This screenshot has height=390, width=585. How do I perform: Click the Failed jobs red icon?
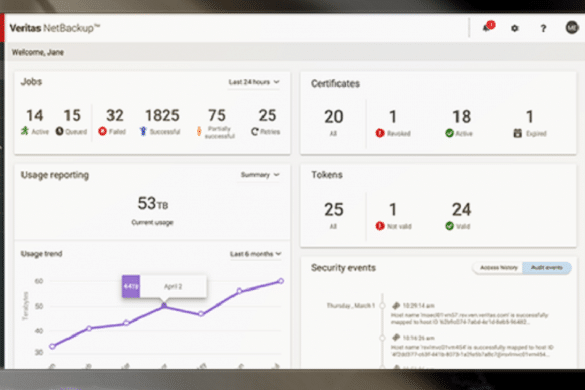pyautogui.click(x=102, y=131)
